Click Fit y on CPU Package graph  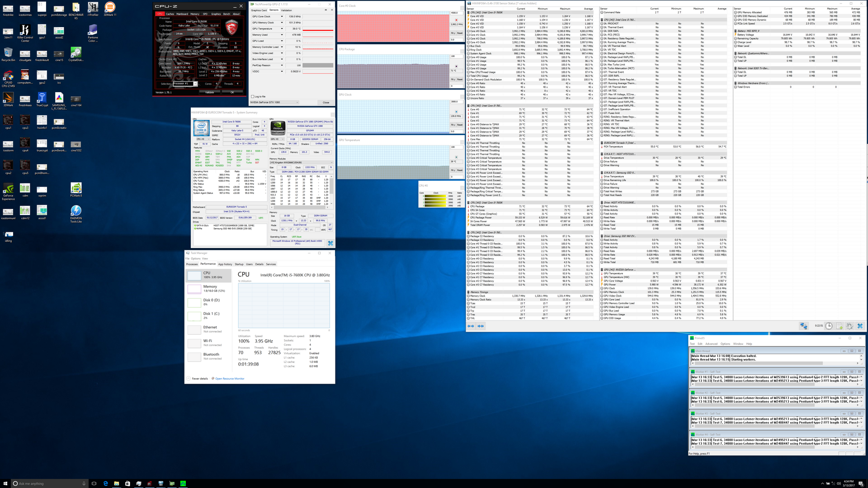[453, 79]
